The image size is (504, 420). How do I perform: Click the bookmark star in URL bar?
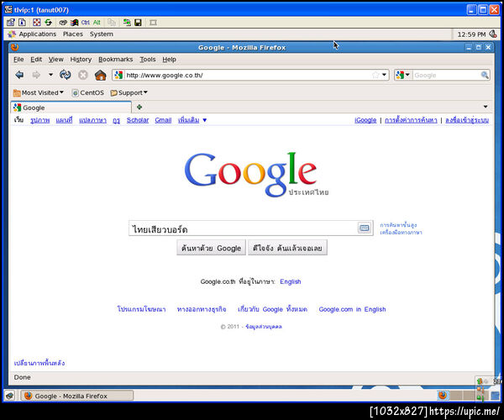[375, 76]
